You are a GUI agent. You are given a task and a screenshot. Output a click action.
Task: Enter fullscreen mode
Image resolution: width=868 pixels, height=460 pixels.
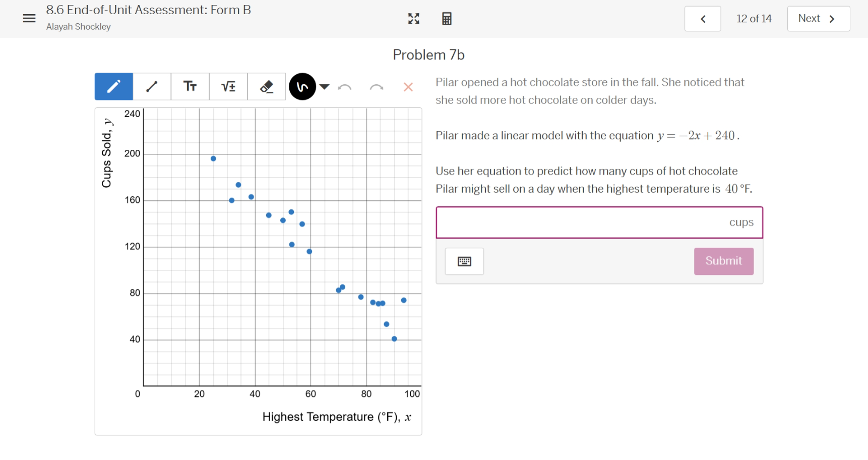(x=413, y=19)
